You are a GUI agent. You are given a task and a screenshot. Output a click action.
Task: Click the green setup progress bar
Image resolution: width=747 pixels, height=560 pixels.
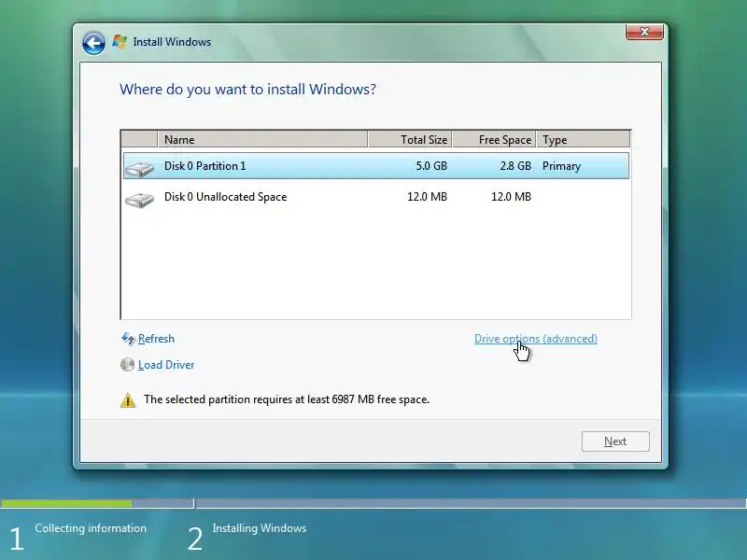[x=66, y=503]
